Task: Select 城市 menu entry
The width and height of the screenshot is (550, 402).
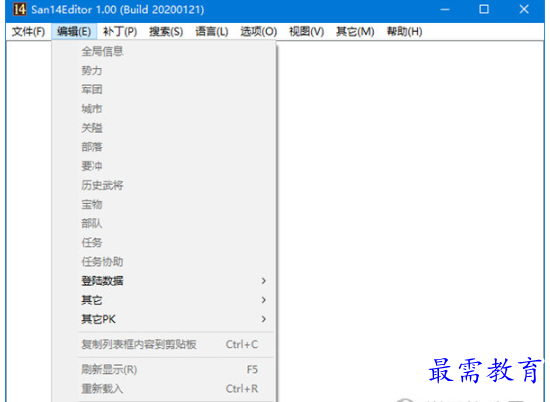Action: [x=164, y=109]
